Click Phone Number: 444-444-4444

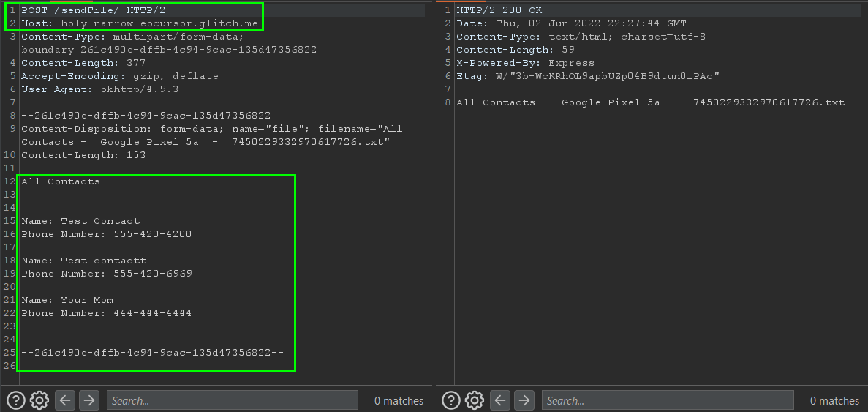[x=106, y=313]
